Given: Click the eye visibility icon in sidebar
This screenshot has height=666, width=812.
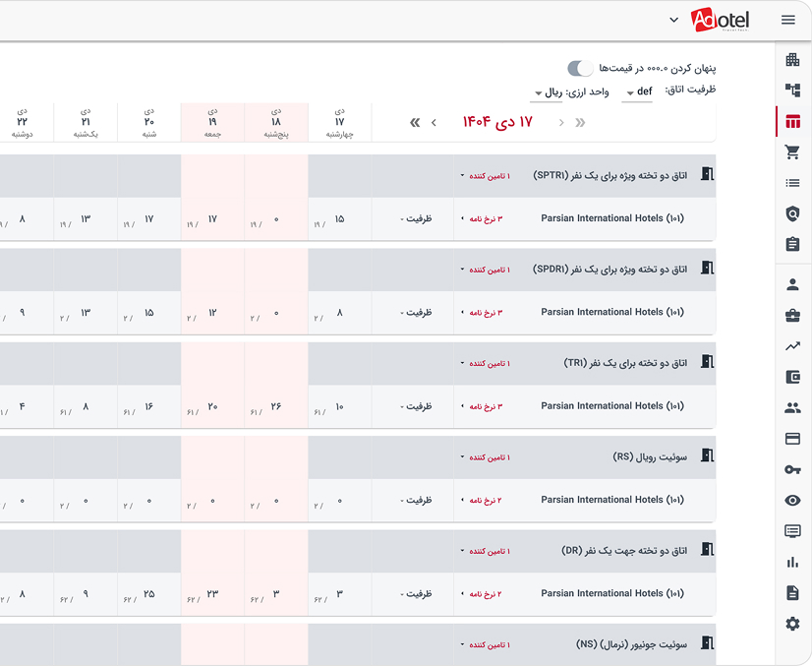Looking at the screenshot, I should (792, 501).
